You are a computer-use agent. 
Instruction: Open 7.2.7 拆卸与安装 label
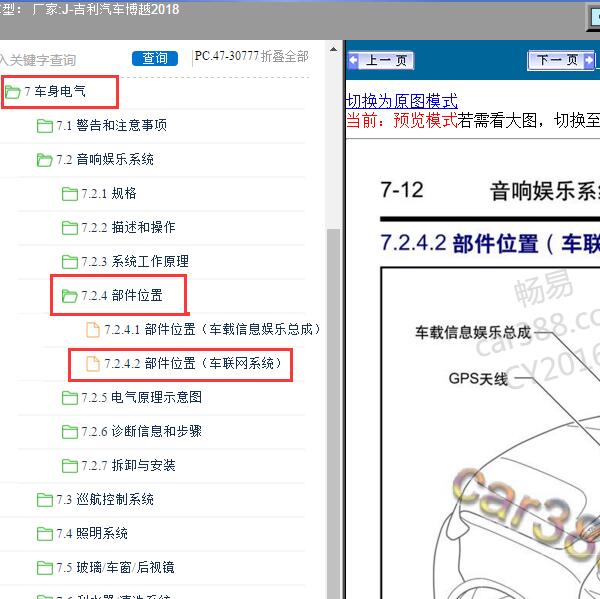[x=128, y=465]
